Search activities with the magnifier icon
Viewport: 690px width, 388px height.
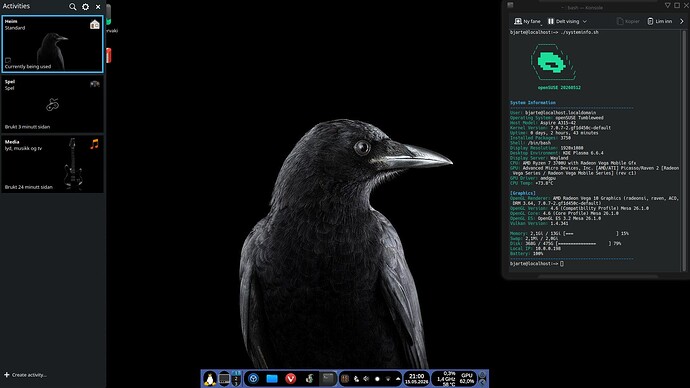point(73,7)
